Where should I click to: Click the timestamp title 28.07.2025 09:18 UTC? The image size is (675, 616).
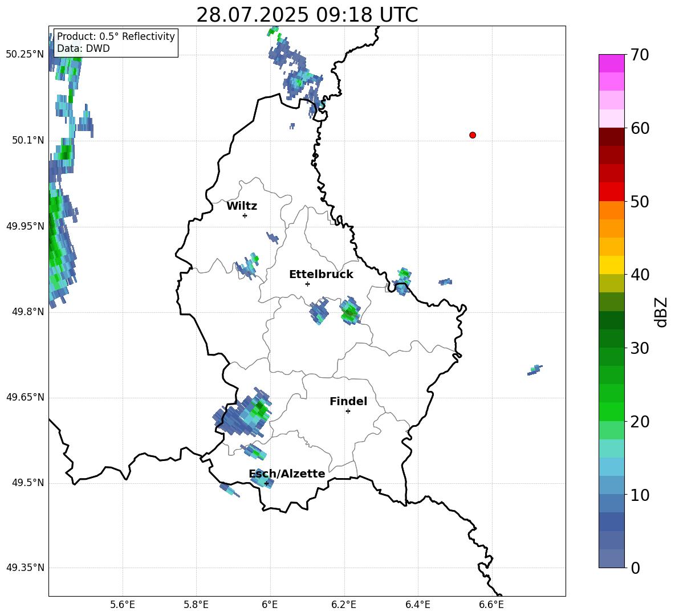coord(307,15)
